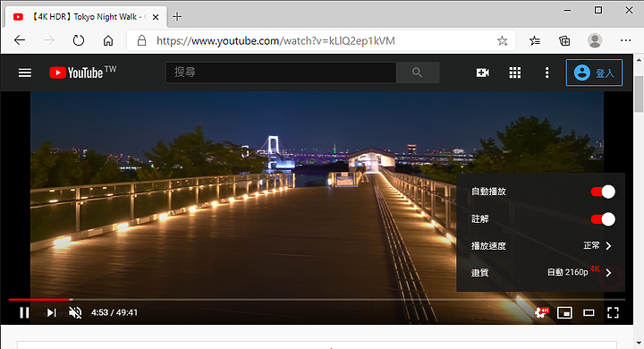
Task: Open the browser Settings and more menu
Action: point(625,40)
